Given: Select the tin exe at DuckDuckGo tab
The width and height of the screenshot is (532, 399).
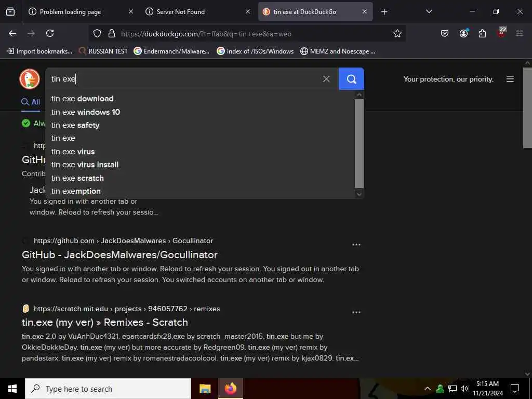Looking at the screenshot, I should pyautogui.click(x=304, y=12).
